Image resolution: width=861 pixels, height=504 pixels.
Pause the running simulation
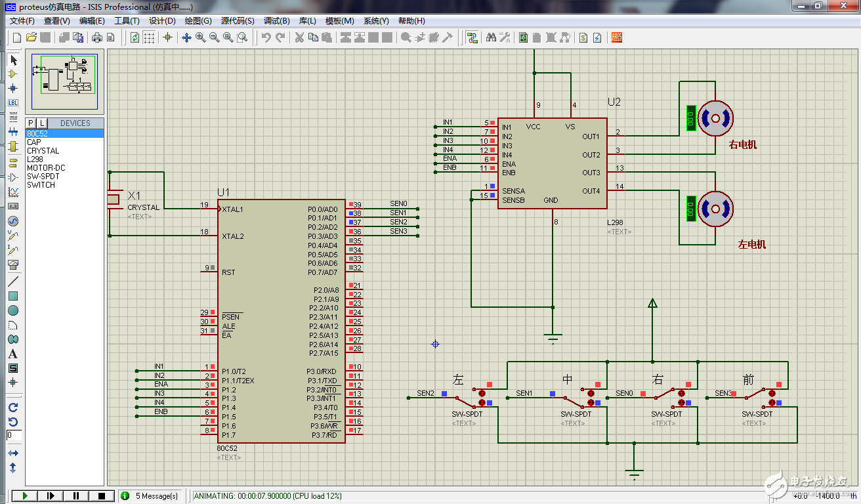[x=75, y=495]
